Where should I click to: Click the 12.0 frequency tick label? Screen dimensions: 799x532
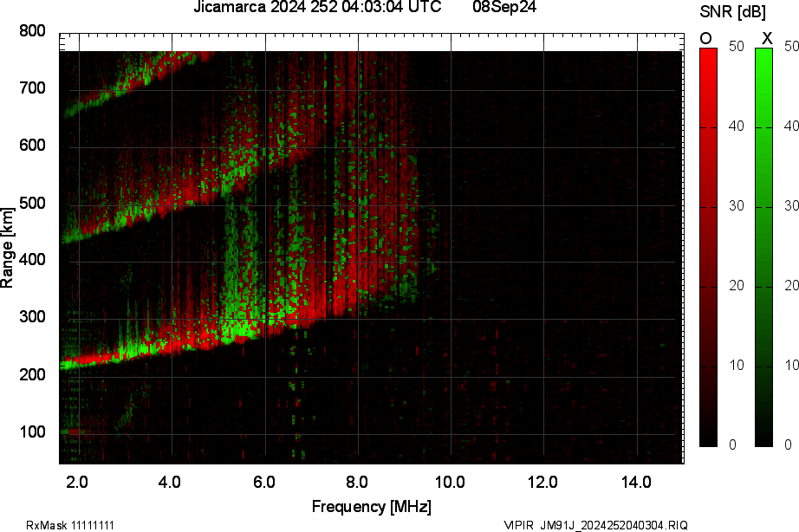point(543,482)
